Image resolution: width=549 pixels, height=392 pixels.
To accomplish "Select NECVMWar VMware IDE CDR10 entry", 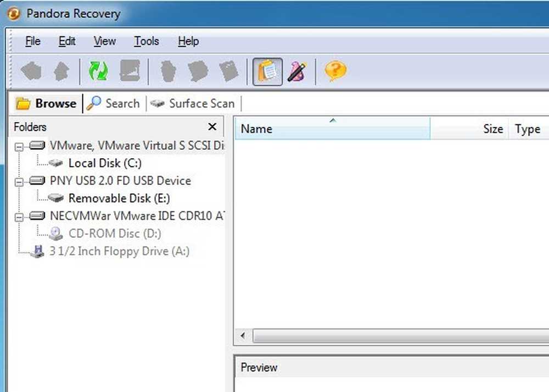I will point(137,216).
